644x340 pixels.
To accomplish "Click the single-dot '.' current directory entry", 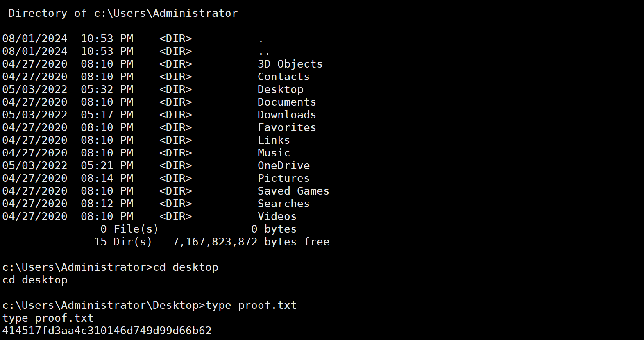I will [261, 41].
